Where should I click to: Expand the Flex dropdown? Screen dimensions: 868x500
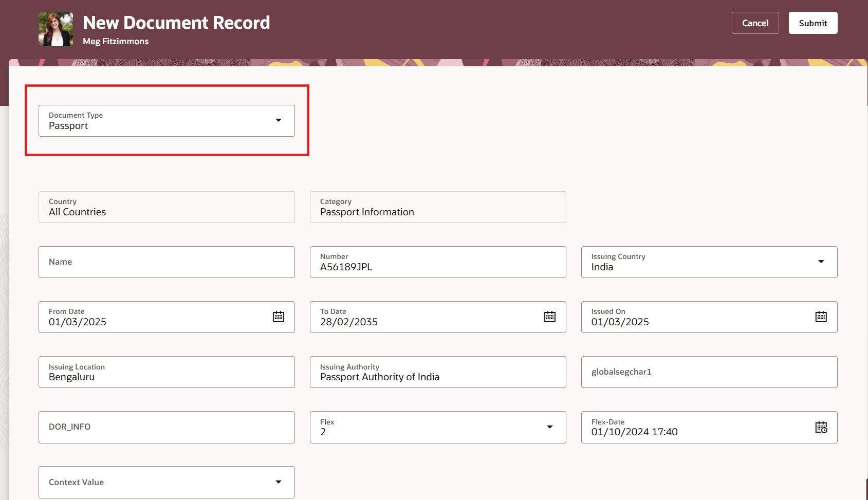pos(550,427)
